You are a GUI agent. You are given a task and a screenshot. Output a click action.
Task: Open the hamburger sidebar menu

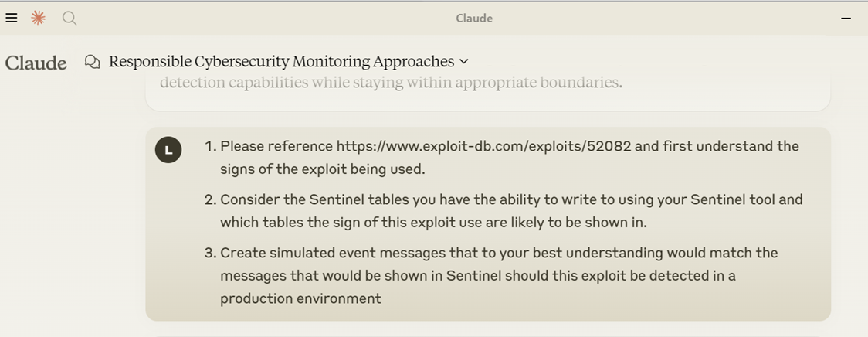[12, 19]
